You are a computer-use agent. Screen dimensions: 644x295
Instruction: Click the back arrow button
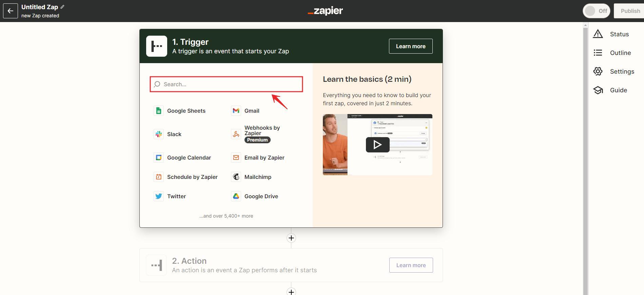tap(11, 11)
